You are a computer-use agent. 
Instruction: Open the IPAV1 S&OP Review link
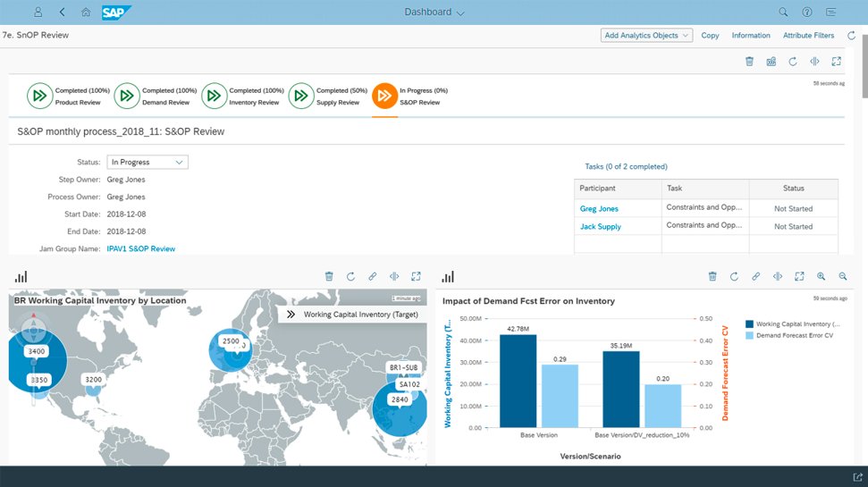tap(141, 249)
